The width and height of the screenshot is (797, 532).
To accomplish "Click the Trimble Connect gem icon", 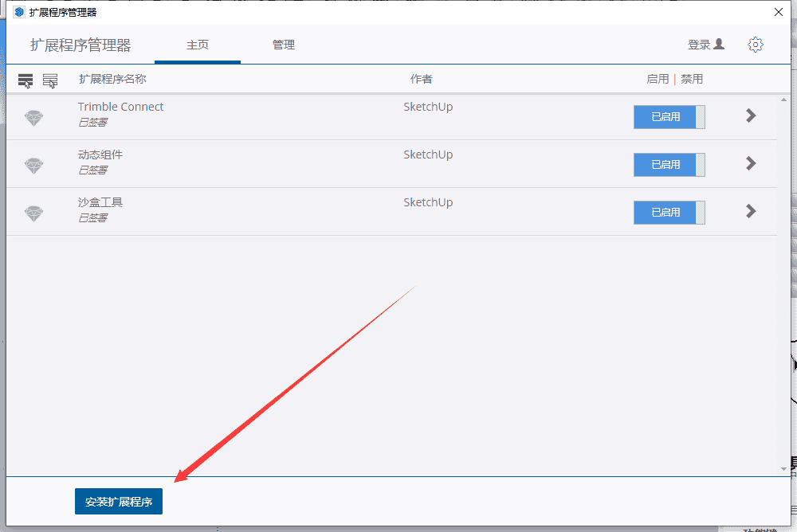I will coord(34,118).
